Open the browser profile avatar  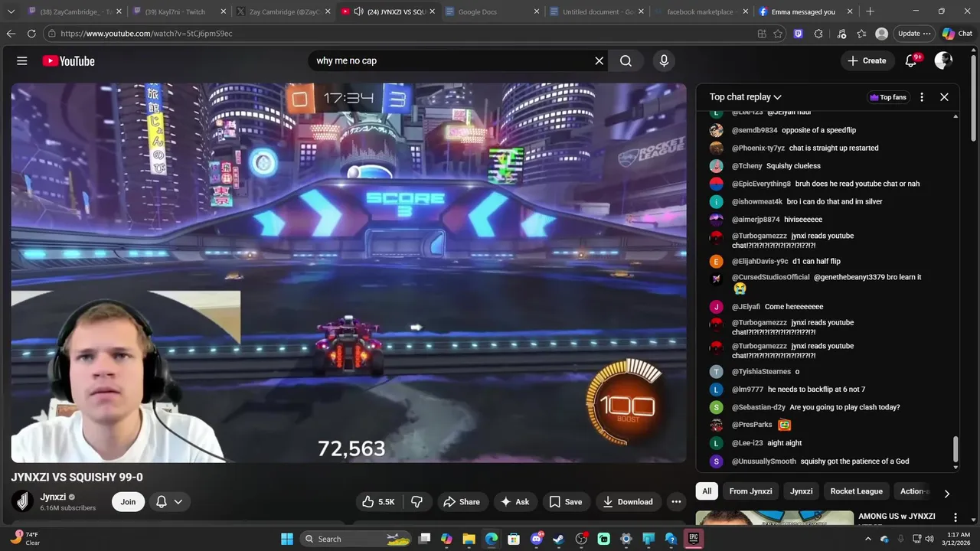[x=882, y=34]
